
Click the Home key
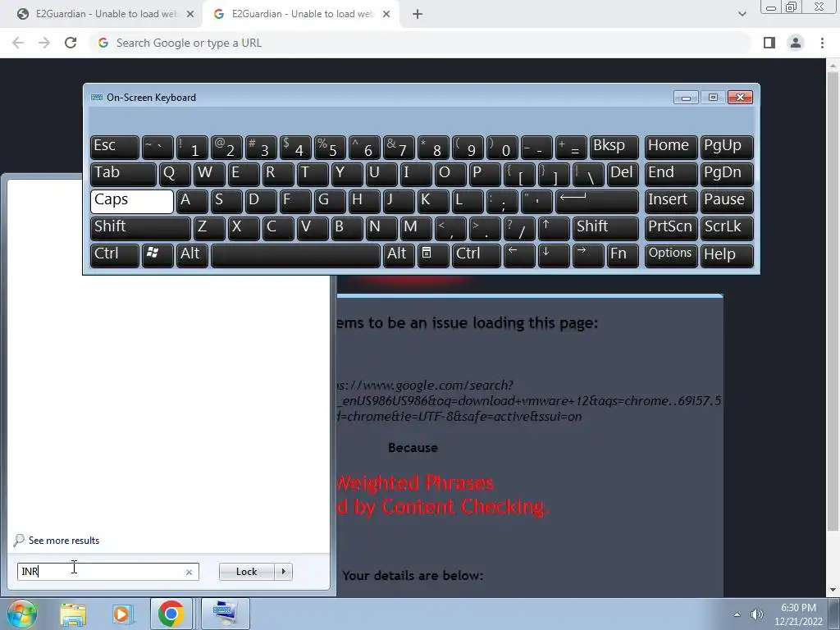[671, 147]
